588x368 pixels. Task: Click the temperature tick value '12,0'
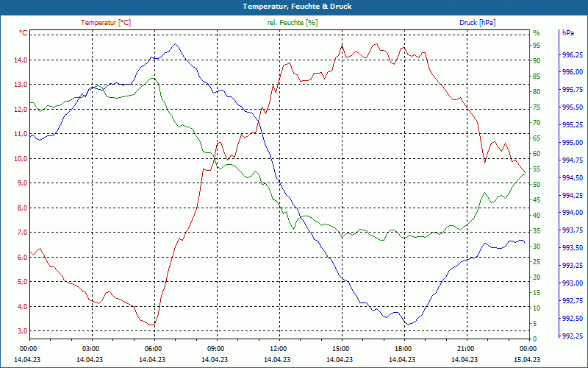[21, 109]
